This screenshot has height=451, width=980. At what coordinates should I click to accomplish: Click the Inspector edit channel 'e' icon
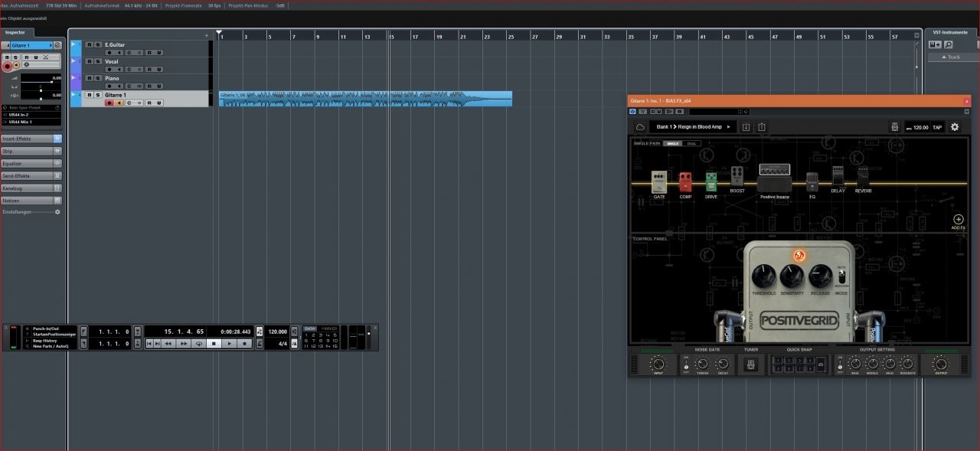click(57, 45)
